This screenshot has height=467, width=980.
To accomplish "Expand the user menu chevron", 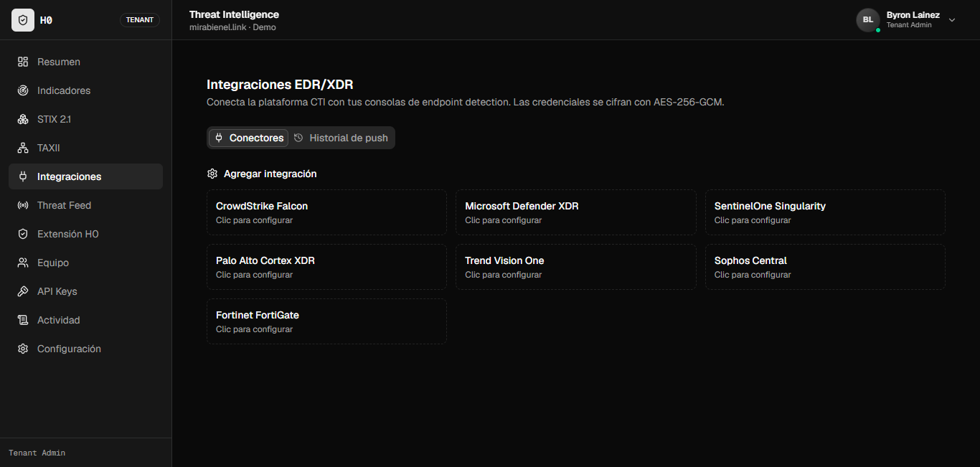I will tap(952, 20).
